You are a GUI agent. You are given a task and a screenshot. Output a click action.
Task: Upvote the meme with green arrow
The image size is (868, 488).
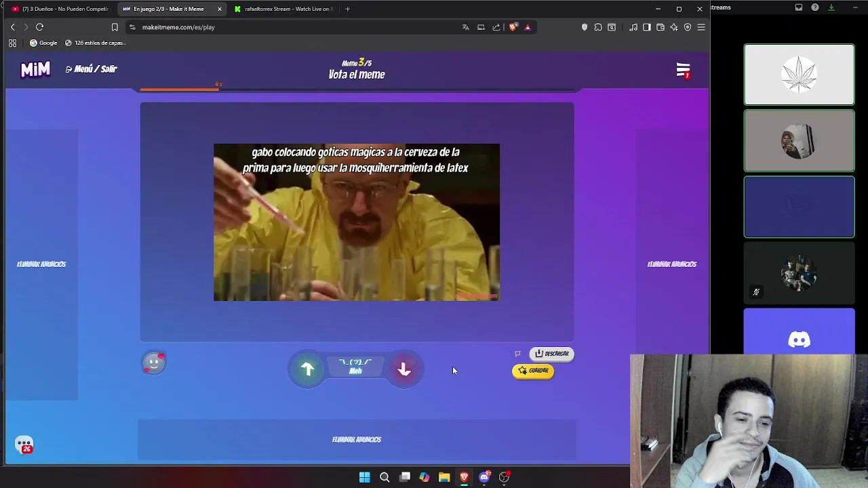coord(307,369)
